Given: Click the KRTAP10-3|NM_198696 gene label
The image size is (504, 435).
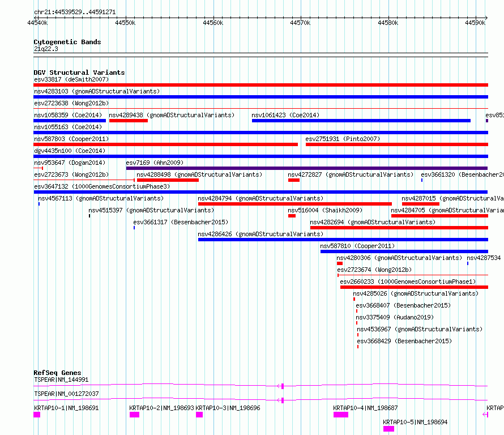Looking at the screenshot, I should click(x=228, y=408).
